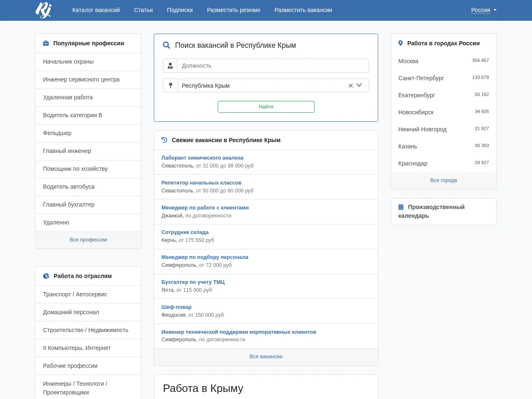Focus the Должность input field
Image resolution: width=532 pixels, height=399 pixels.
tap(273, 66)
